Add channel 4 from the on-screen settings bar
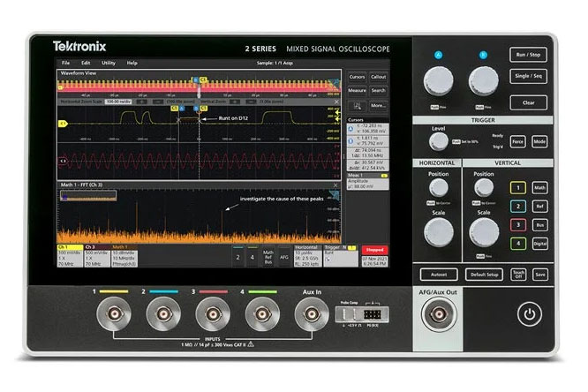This screenshot has width=588, height=392. [x=252, y=257]
